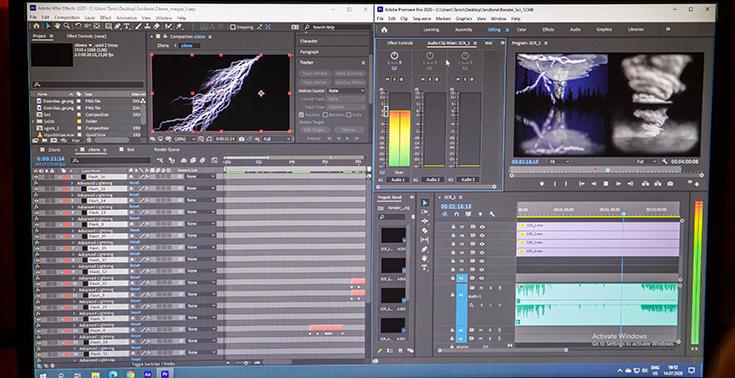Click Track Camera button in Tracker panel
Screen dimensions: 735x378
315,74
